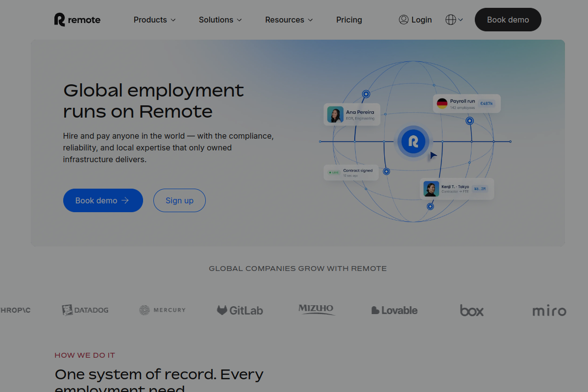Click the €487k amount badge

487,104
